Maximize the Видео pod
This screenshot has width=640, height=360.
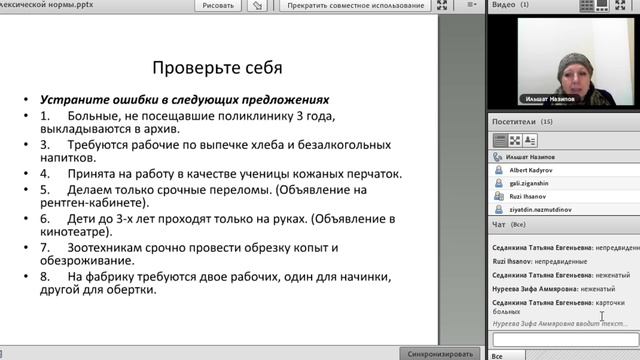[620, 5]
